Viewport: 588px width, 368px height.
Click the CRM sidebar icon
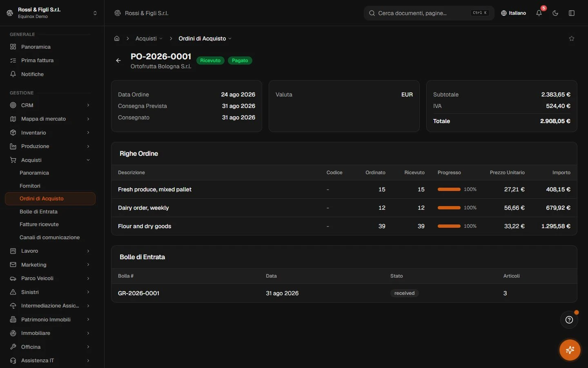(13, 105)
